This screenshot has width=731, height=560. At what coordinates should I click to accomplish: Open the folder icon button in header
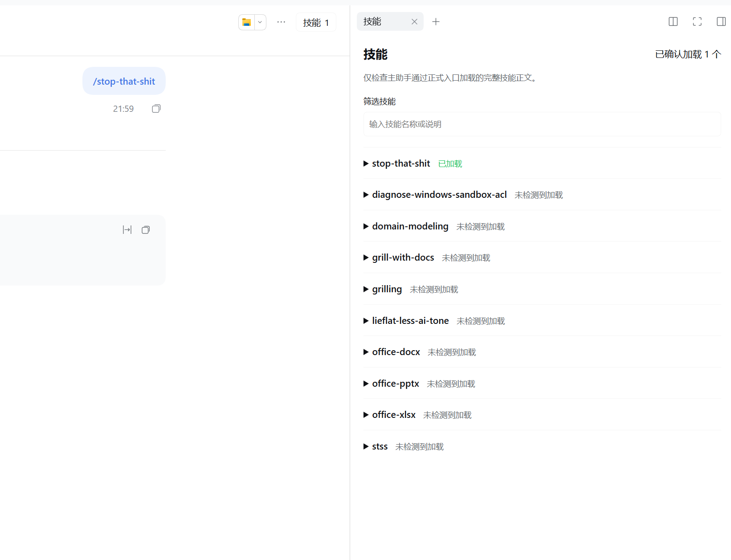(246, 22)
